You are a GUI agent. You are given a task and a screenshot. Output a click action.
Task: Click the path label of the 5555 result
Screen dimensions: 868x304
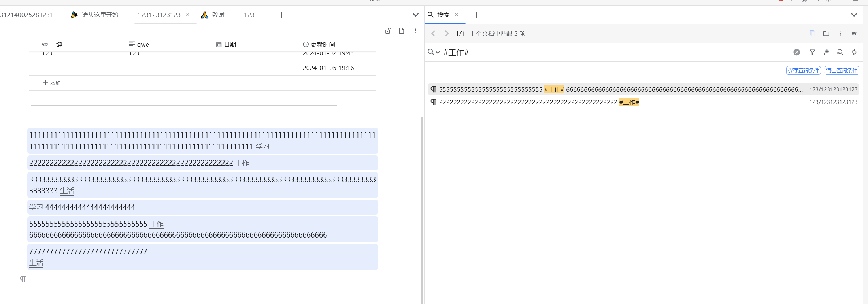833,89
